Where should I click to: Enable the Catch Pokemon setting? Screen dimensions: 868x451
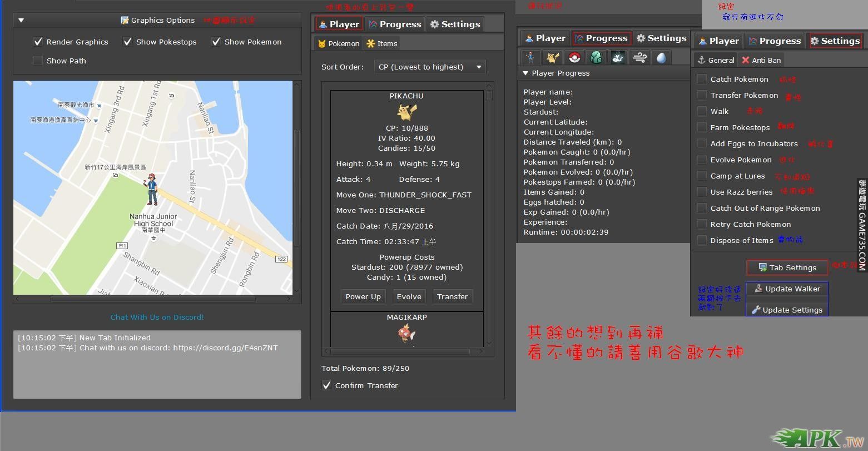(x=702, y=80)
